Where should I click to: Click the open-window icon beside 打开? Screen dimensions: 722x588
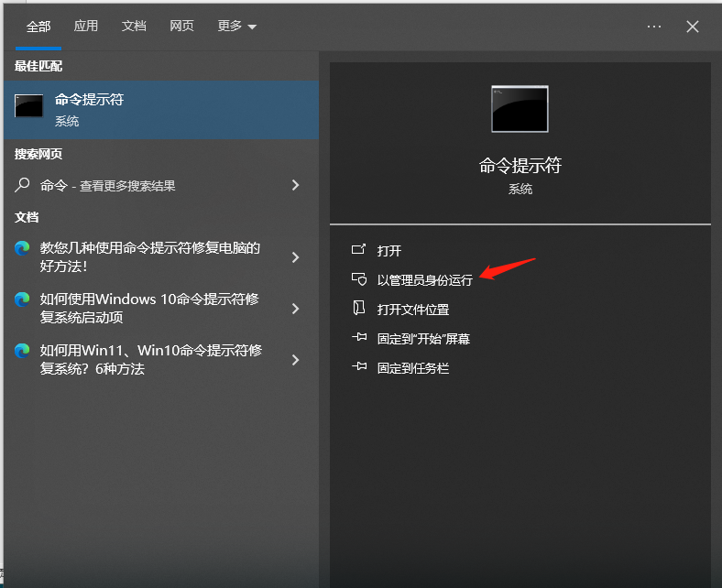358,249
